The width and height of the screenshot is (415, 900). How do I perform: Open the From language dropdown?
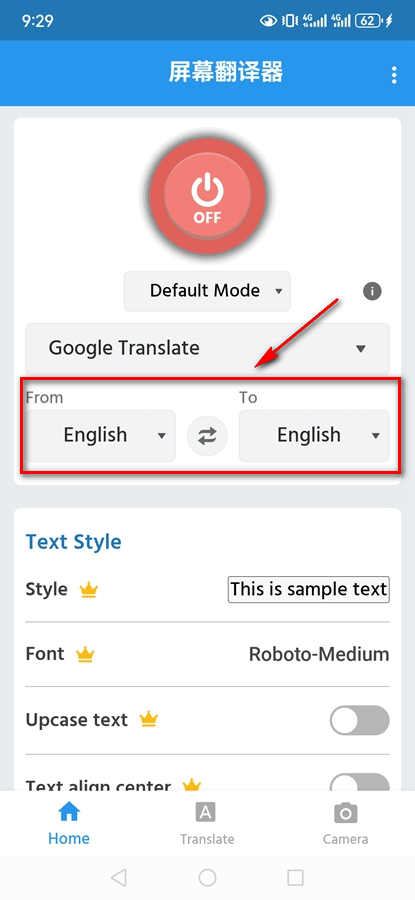click(100, 436)
